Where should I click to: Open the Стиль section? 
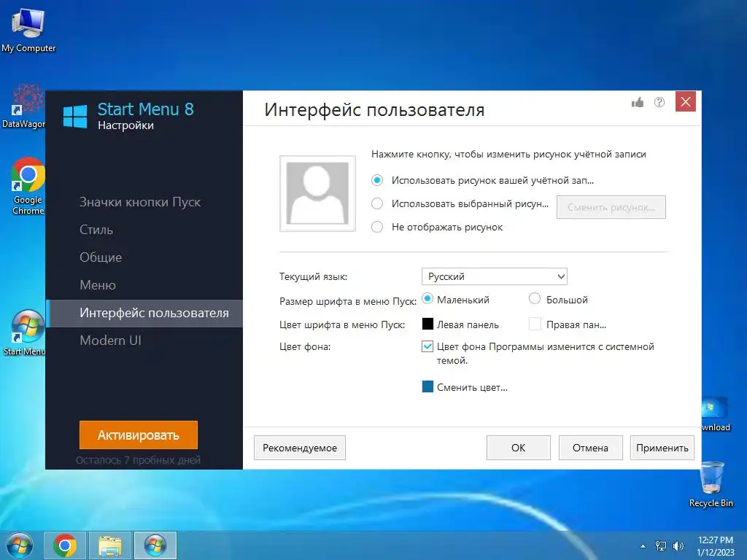coord(96,230)
